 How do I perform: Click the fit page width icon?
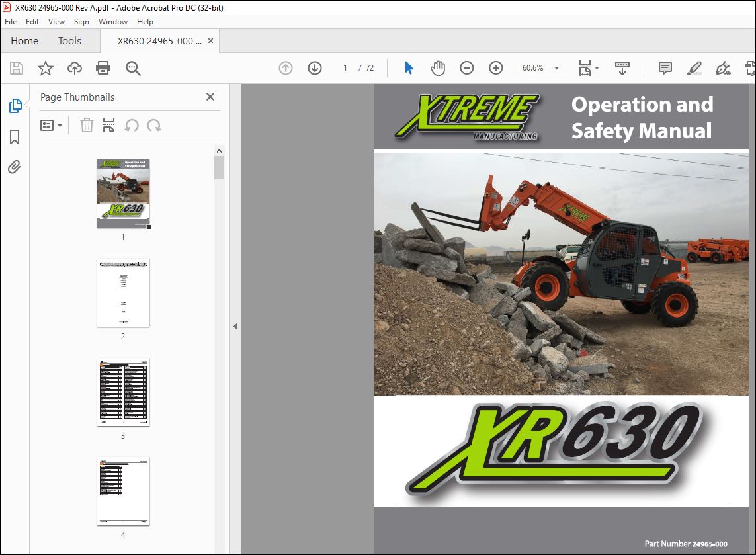click(585, 68)
